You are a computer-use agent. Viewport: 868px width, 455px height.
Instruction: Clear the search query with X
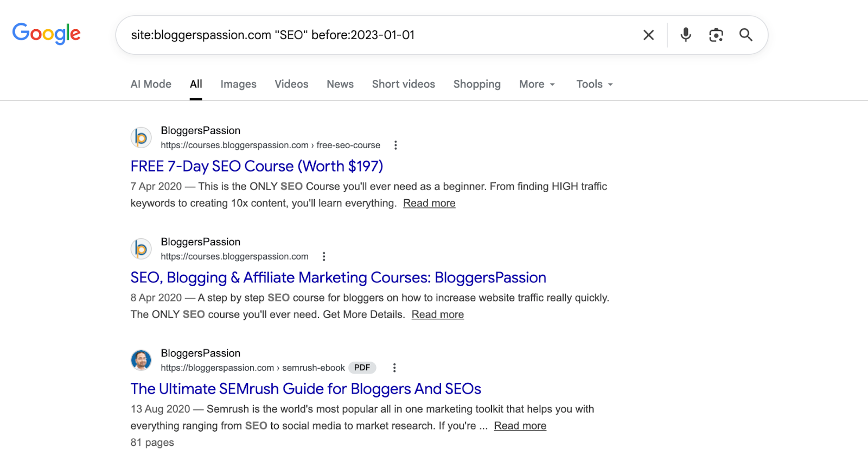(x=648, y=35)
